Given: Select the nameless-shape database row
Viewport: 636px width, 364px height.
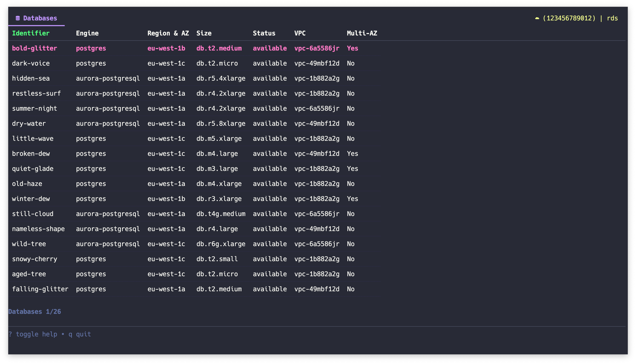Looking at the screenshot, I should [194, 229].
